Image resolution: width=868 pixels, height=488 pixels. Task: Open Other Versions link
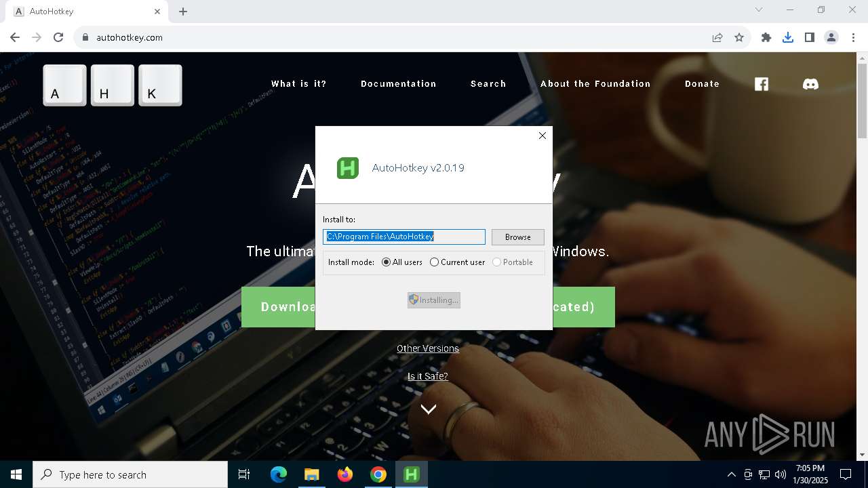click(428, 348)
